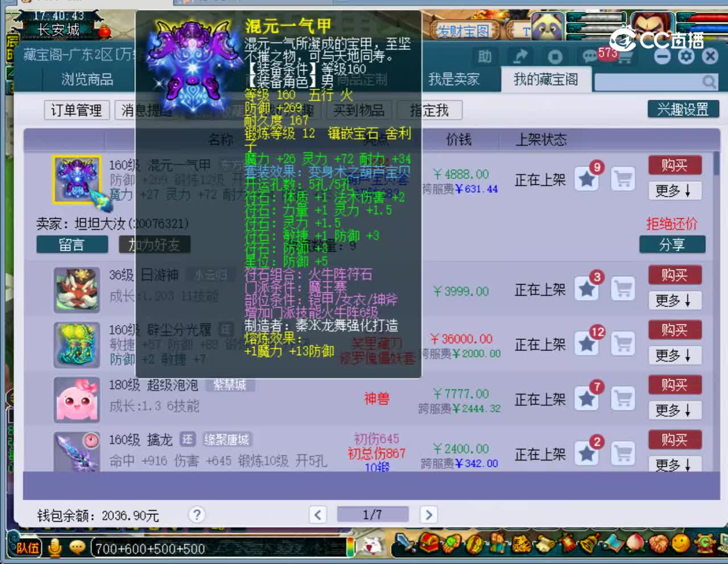This screenshot has height=564, width=728.
Task: Click the panda pet avatar
Action: [547, 26]
